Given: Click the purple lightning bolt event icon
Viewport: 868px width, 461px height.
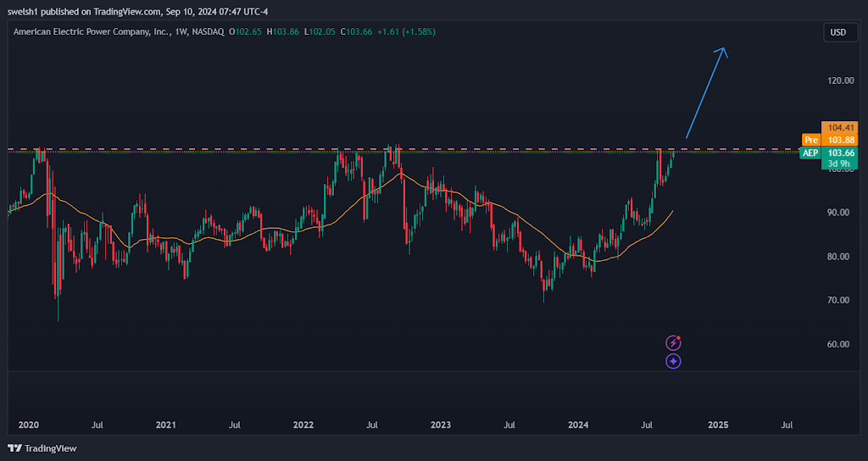Looking at the screenshot, I should (x=673, y=343).
